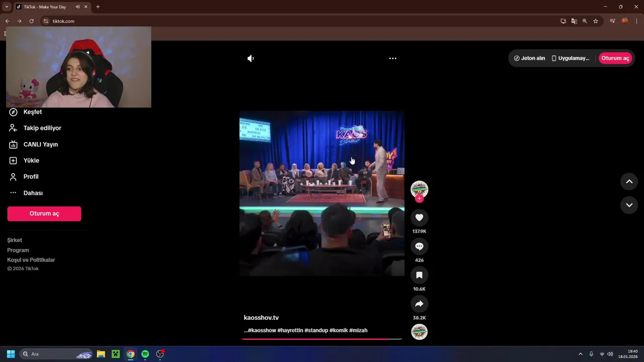This screenshot has height=362, width=644.
Task: Go back with the browser back arrow
Action: coord(7,21)
